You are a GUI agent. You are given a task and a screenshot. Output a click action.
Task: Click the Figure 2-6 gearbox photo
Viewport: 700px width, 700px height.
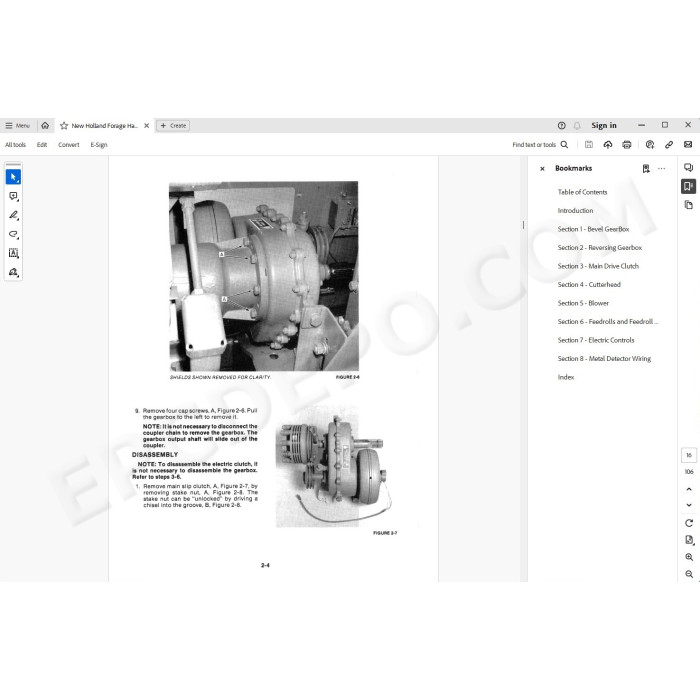tap(263, 276)
